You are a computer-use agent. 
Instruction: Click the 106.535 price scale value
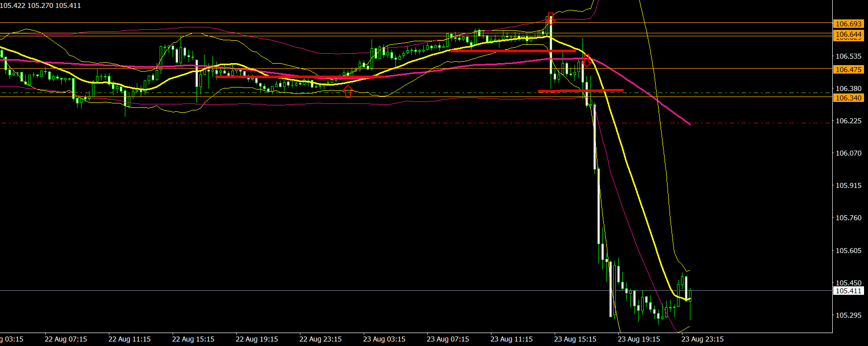(x=849, y=57)
